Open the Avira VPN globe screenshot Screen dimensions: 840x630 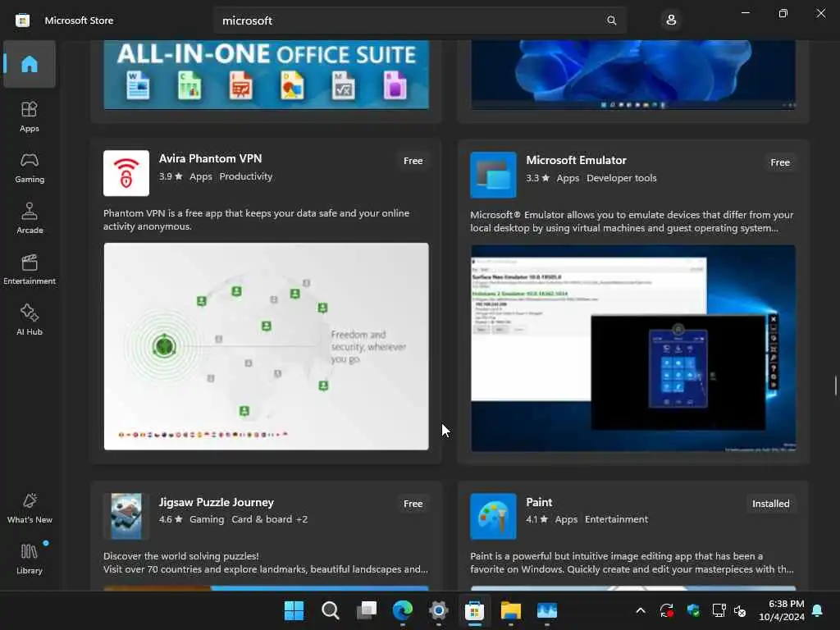point(267,347)
